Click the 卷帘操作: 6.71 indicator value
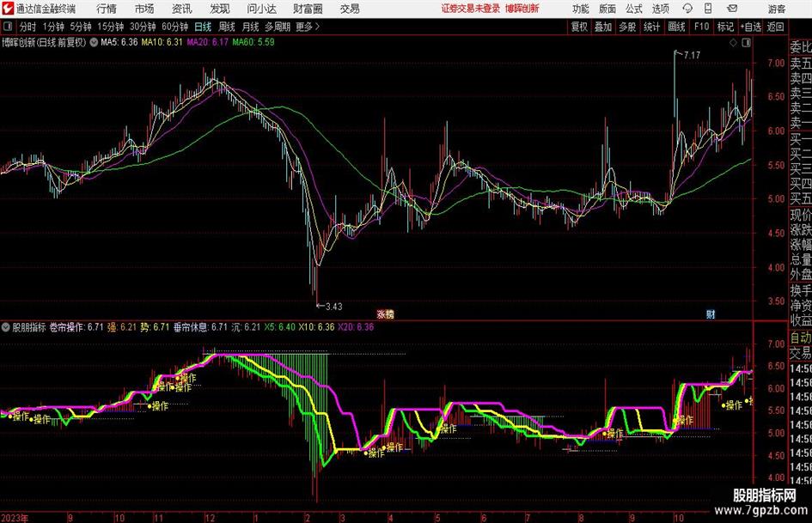812x523 pixels. 76,327
